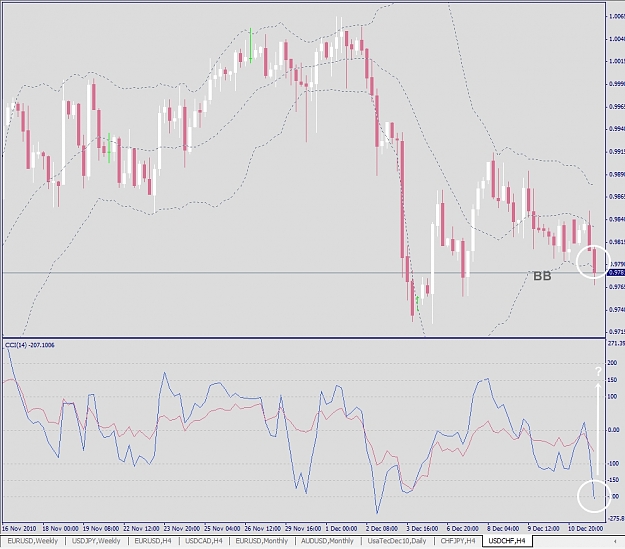Open the UsaTecDec10,Daily chart tab

[397, 541]
